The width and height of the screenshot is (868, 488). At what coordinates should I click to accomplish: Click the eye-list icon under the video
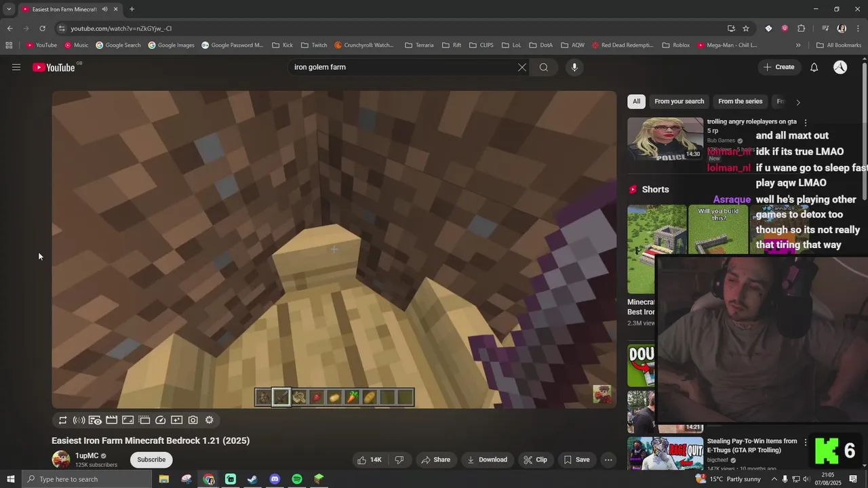pyautogui.click(x=95, y=420)
